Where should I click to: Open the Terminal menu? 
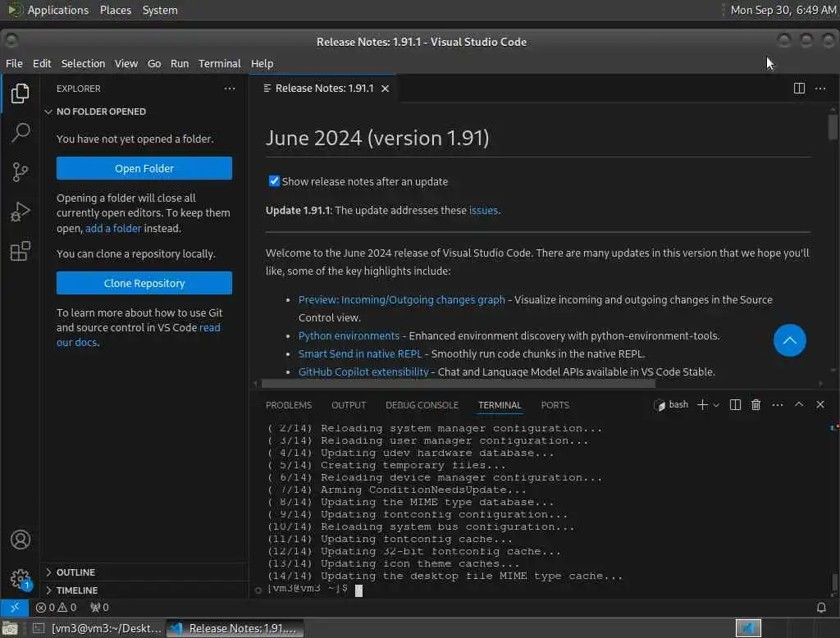coord(220,64)
